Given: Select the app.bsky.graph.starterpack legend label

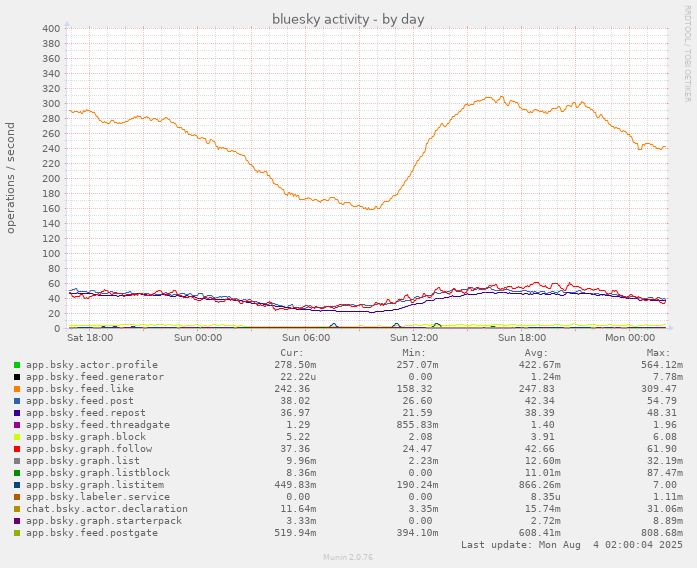Looking at the screenshot, I should point(104,521).
